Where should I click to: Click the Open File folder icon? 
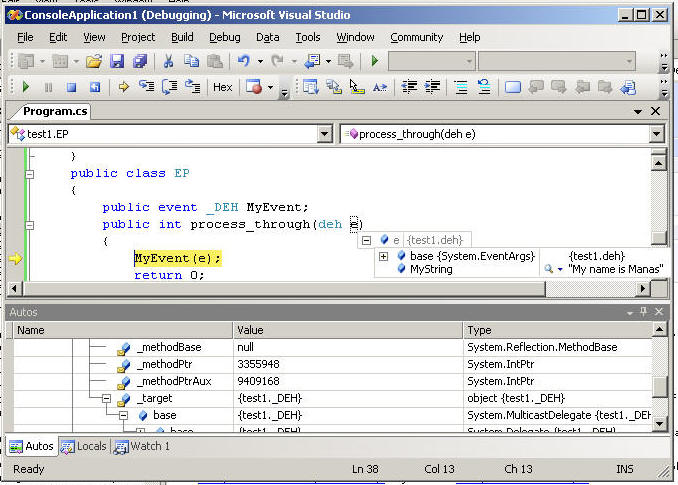click(x=95, y=62)
